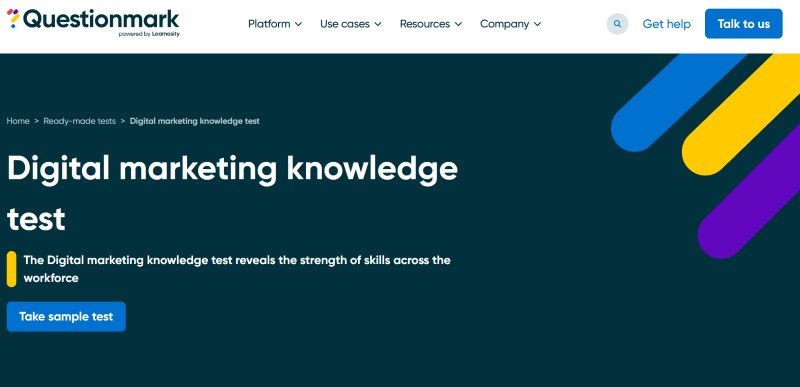Open the Company menu

click(x=510, y=24)
